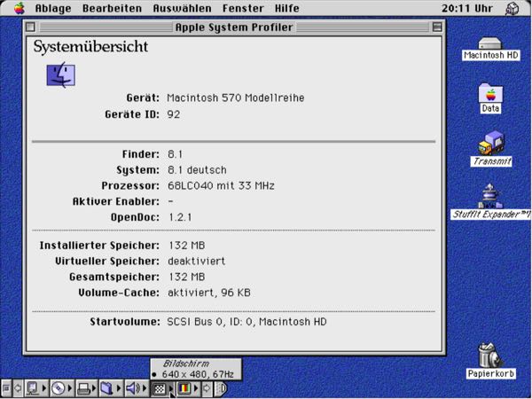Screen dimensions: 532x399
Task: Click the Geräte ID value 92
Action: coord(174,114)
